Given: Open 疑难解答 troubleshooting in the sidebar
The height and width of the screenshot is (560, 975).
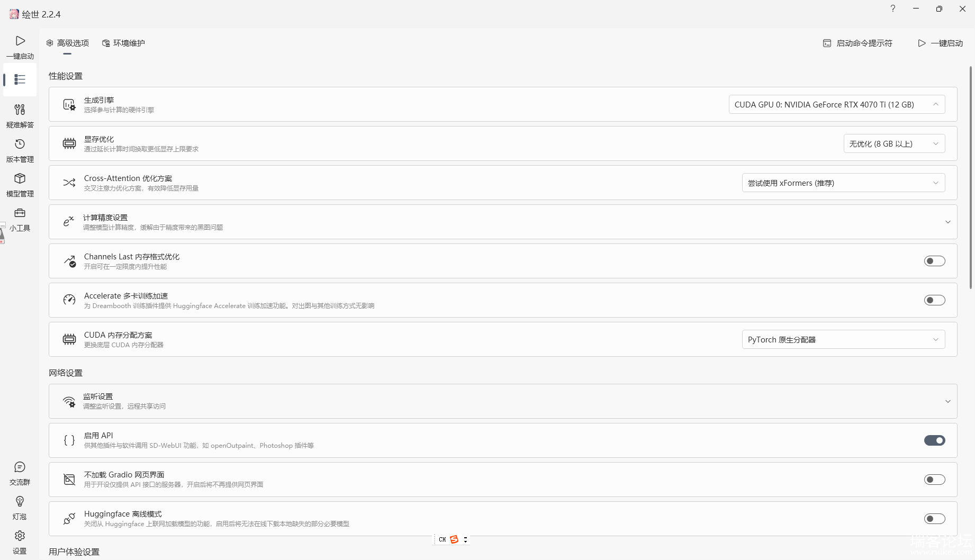Looking at the screenshot, I should [20, 116].
